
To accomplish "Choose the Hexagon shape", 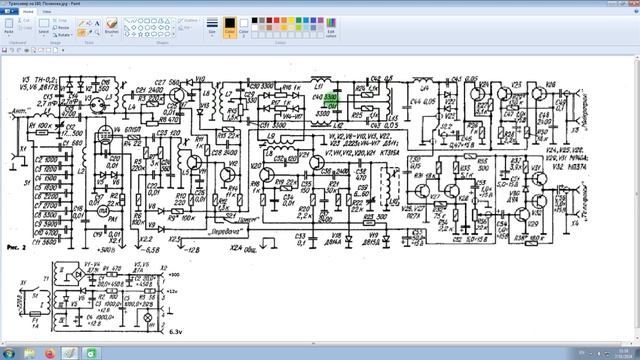I will (147, 28).
